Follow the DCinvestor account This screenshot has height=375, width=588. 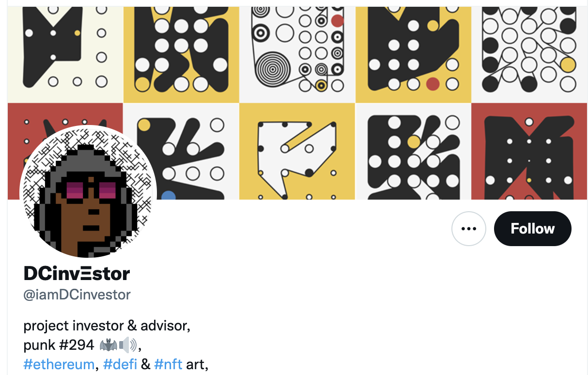(x=532, y=229)
